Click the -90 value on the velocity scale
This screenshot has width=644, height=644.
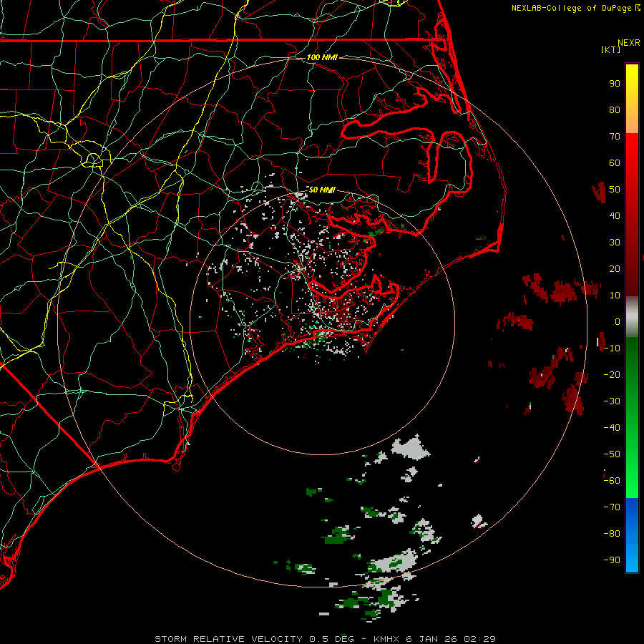pos(612,560)
